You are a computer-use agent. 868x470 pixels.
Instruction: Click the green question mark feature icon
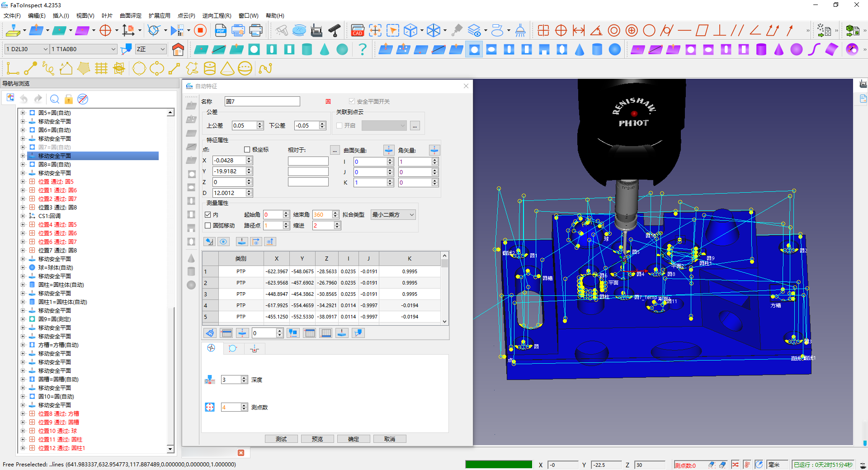tap(362, 49)
